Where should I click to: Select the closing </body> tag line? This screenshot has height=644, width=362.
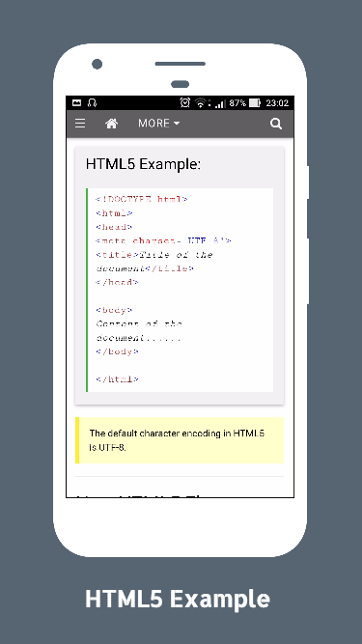(117, 352)
